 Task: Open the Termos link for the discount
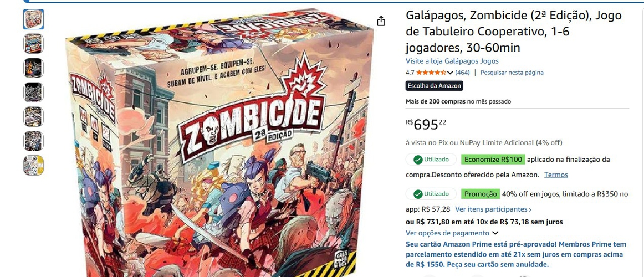point(556,175)
